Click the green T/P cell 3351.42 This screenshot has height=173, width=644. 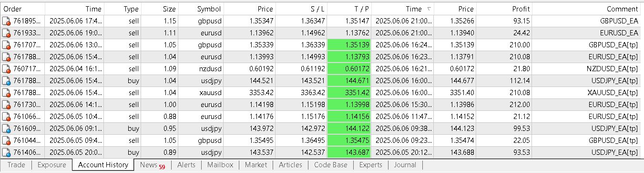349,93
